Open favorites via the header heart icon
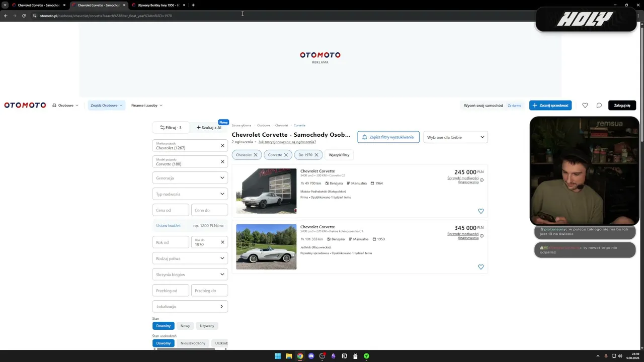Viewport: 644px width, 362px height. pyautogui.click(x=585, y=105)
